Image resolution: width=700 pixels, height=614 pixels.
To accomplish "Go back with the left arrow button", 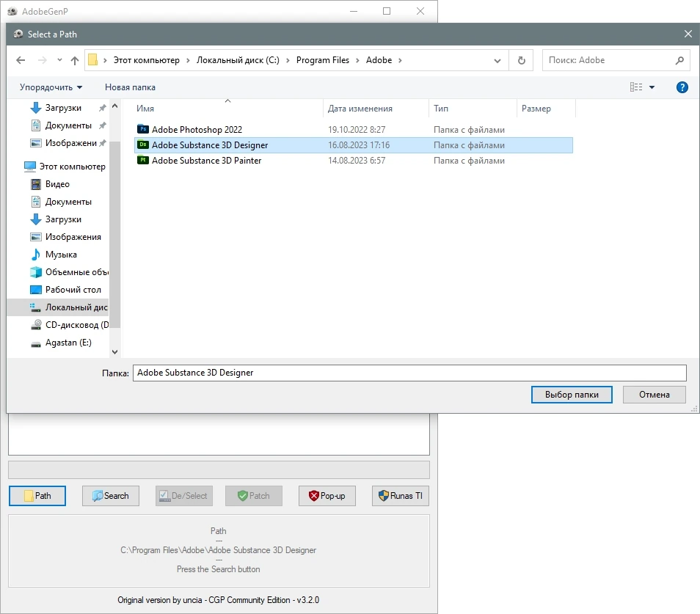I will (21, 60).
